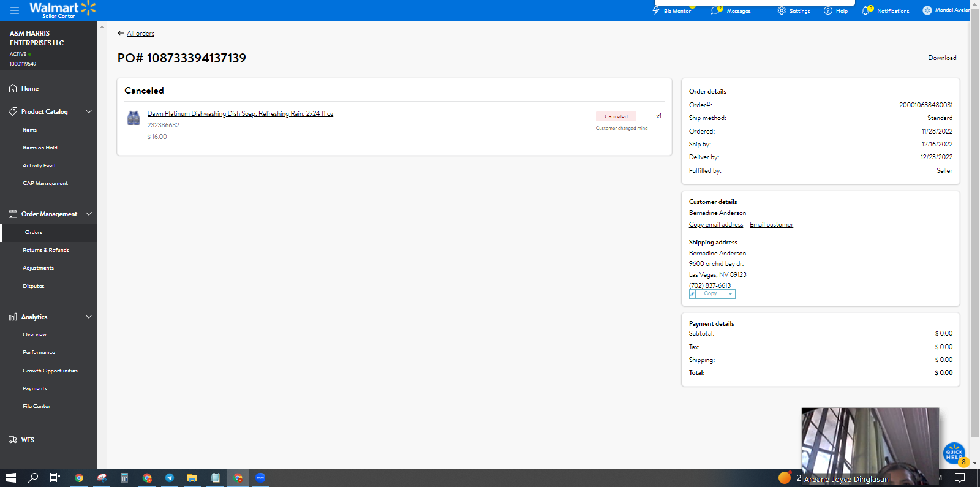The width and height of the screenshot is (980, 487).
Task: Click the Copy button under phone number
Action: point(710,294)
